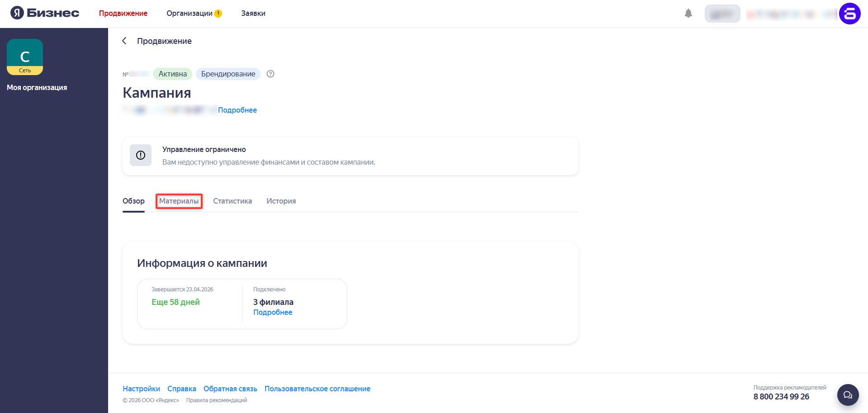868x413 pixels.
Task: Click the warning icon in restricted notice
Action: coord(141,155)
